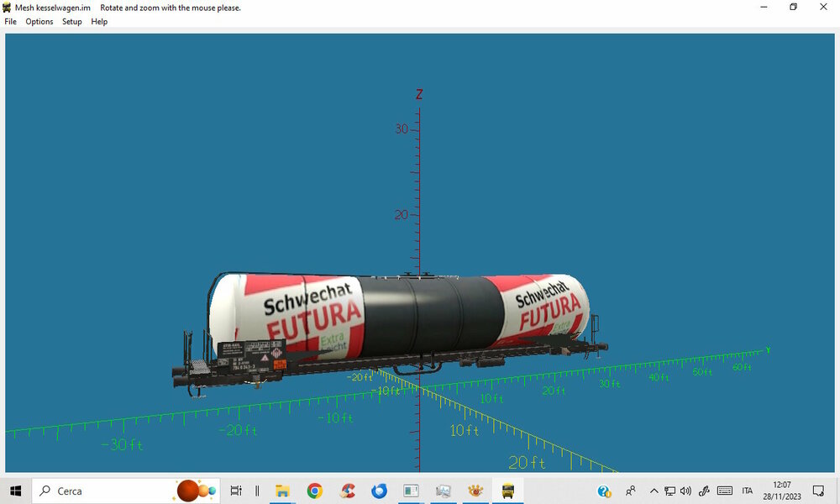Open the picture viewer app in taskbar
This screenshot has height=504, width=840.
(444, 491)
